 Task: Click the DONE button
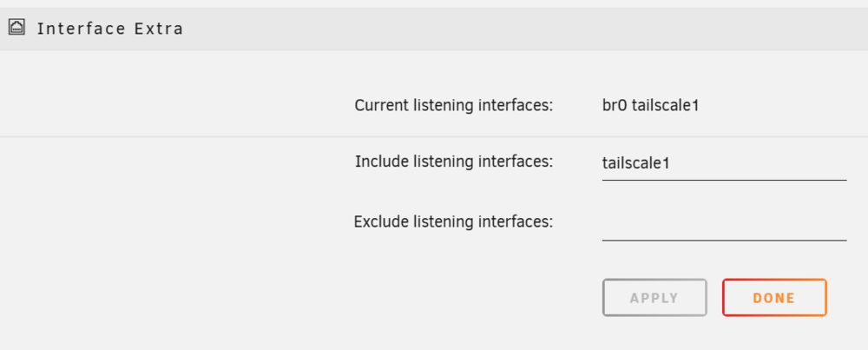pyautogui.click(x=774, y=298)
